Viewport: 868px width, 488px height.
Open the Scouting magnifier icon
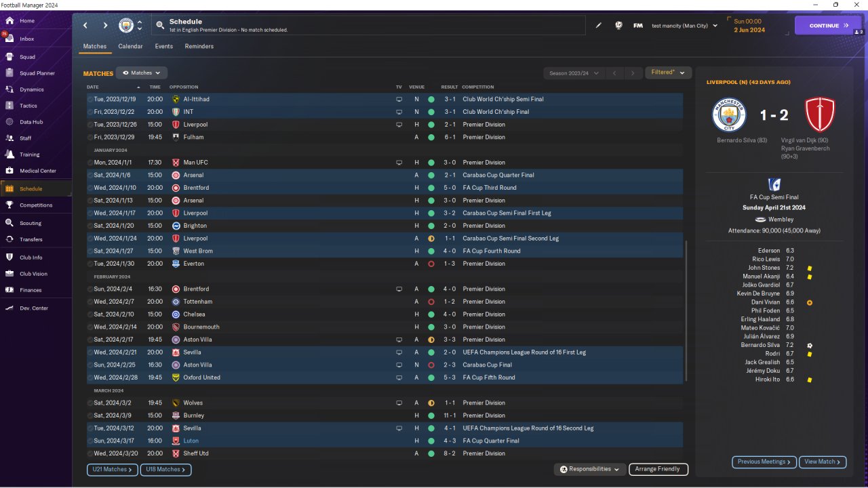(x=9, y=223)
